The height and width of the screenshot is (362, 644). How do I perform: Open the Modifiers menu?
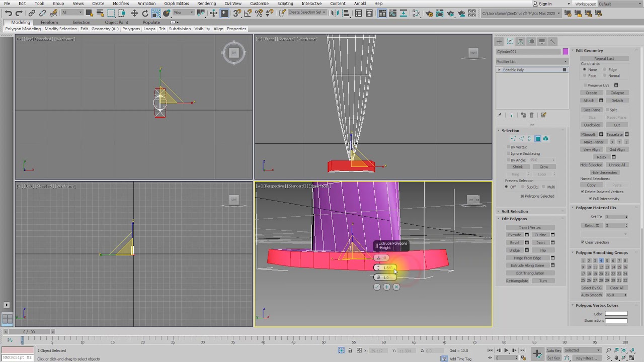[121, 4]
